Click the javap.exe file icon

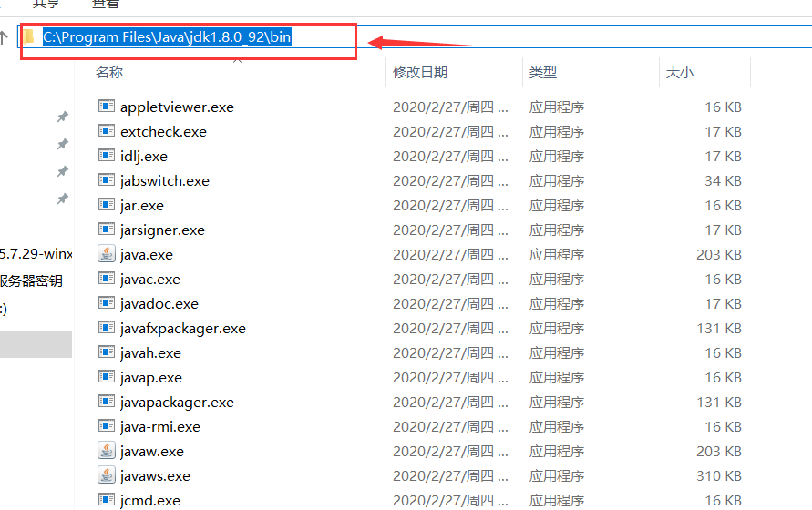point(106,376)
